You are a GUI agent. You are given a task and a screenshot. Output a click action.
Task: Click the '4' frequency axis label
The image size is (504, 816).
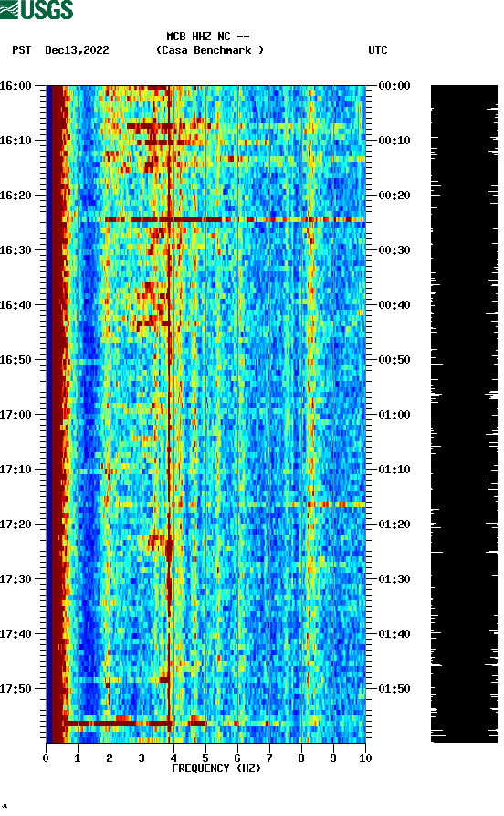pos(173,758)
